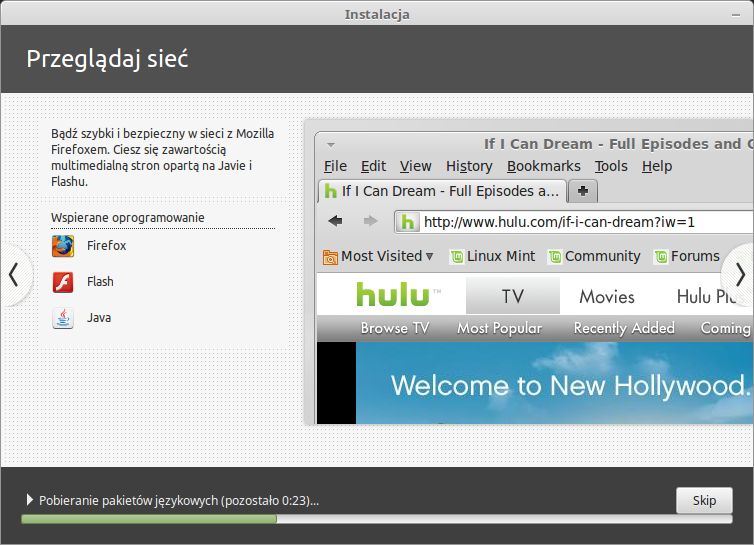Open the Tools menu in the browser
This screenshot has width=754, height=545.
tap(611, 166)
